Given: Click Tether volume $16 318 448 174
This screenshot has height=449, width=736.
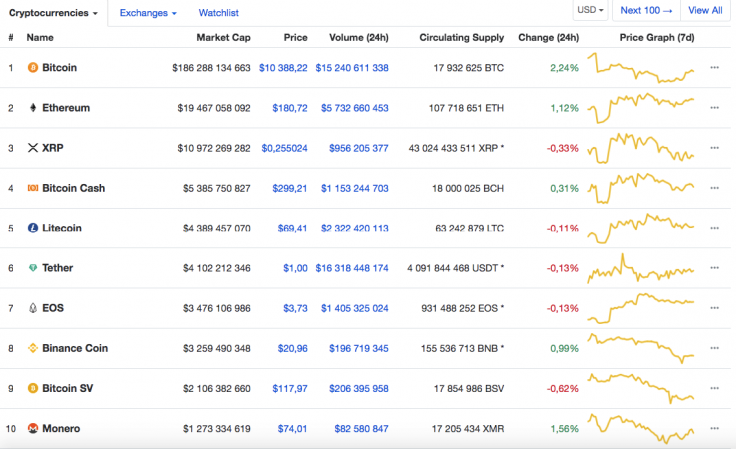Looking at the screenshot, I should coord(352,268).
